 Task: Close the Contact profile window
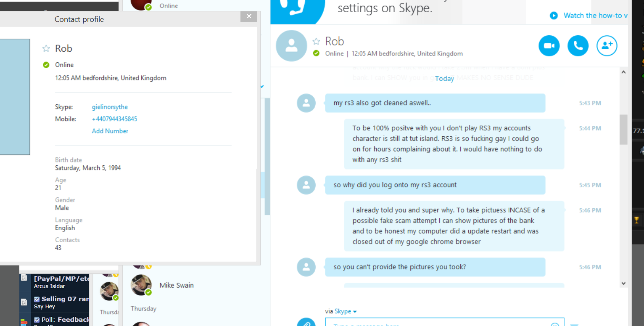[249, 16]
